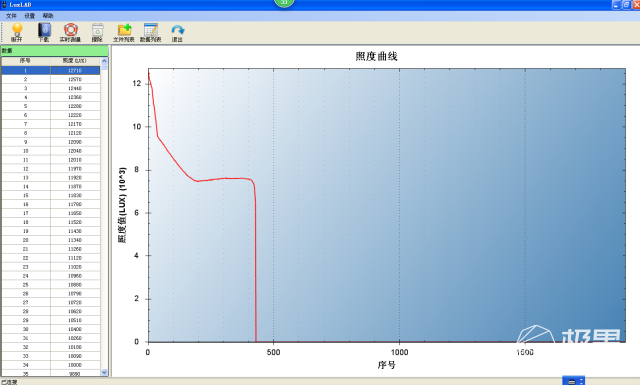The image size is (640, 385).
Task: Click the data table scroll-up arrow
Action: tap(104, 61)
